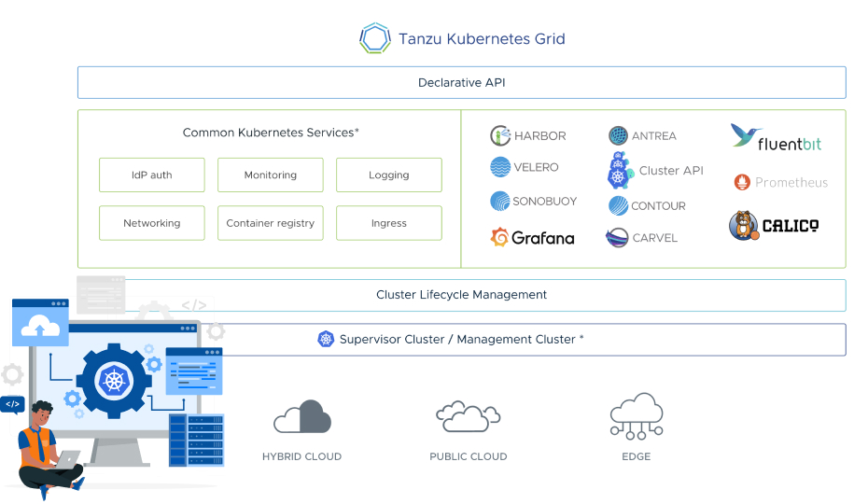The width and height of the screenshot is (868, 504).
Task: Click the Public Cloud icon
Action: click(469, 416)
